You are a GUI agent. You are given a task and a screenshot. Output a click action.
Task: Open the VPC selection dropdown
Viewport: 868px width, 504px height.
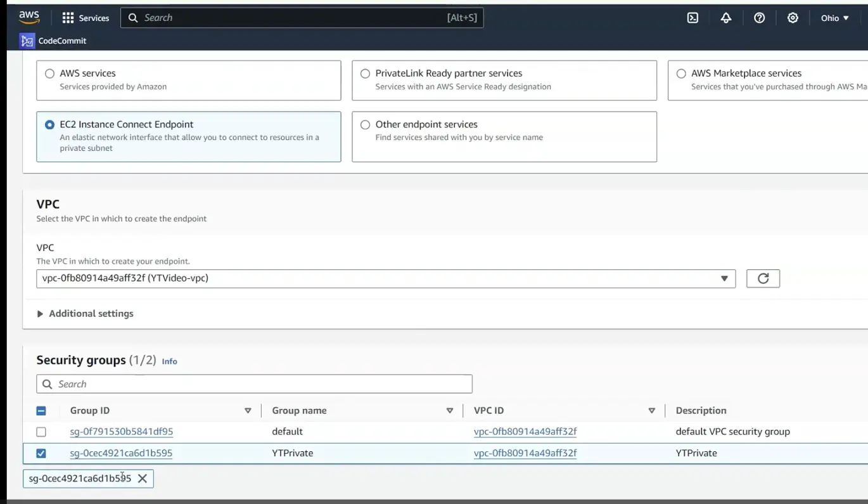724,278
